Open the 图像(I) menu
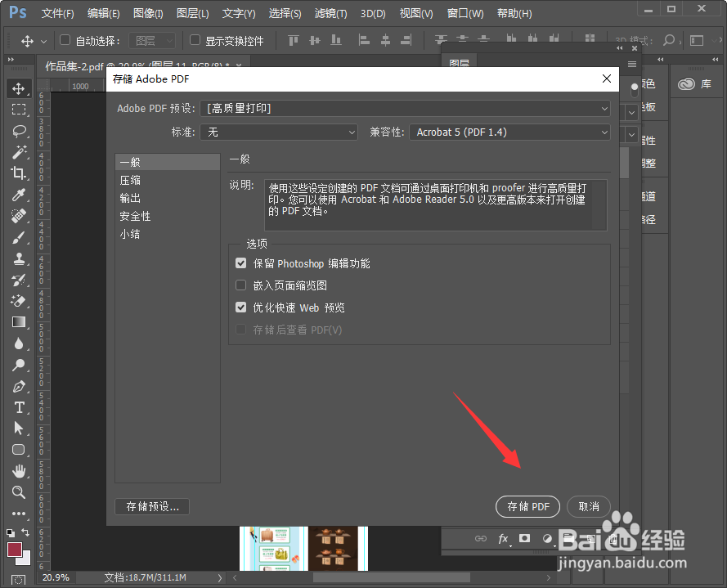 tap(148, 13)
